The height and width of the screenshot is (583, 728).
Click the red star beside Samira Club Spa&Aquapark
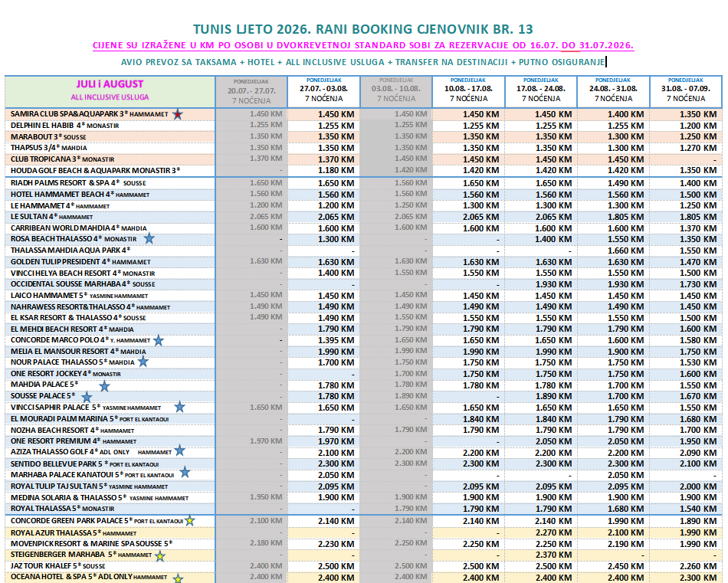click(178, 114)
